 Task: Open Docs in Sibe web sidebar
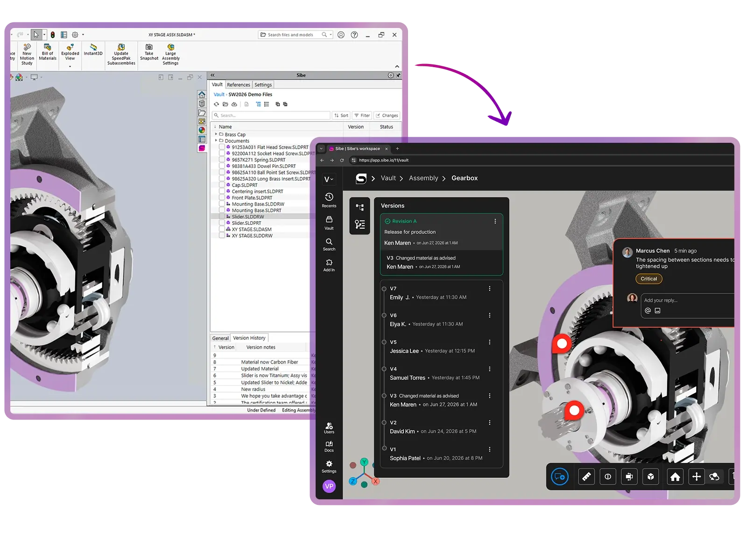(329, 446)
